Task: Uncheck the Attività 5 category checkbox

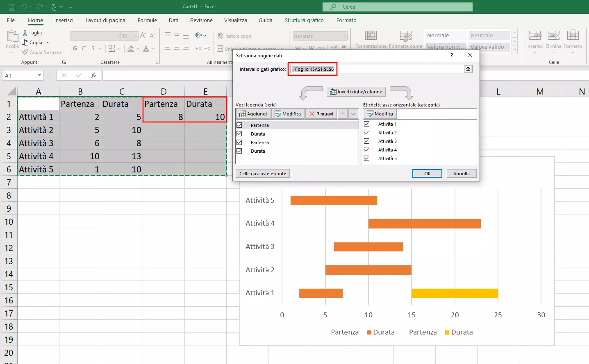Action: click(x=367, y=158)
